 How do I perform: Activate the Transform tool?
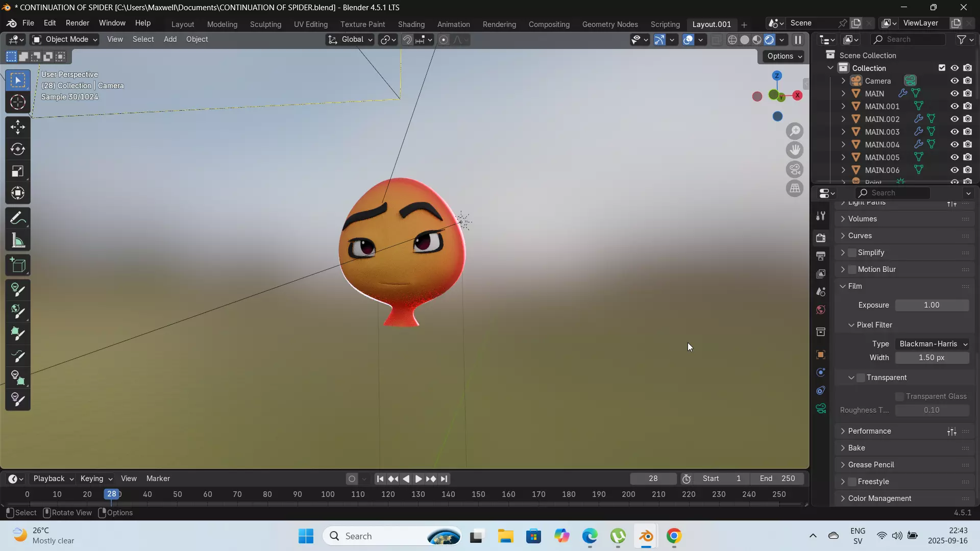click(18, 193)
